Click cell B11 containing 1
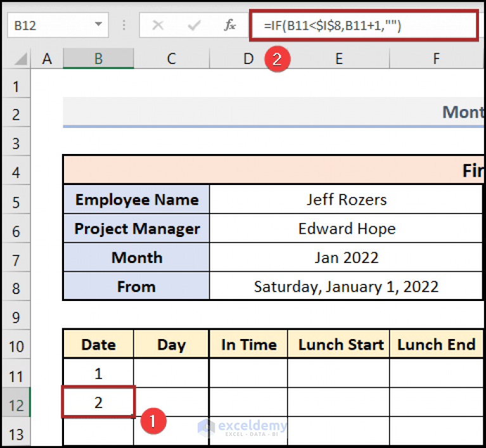Screen dimensions: 486x448 click(x=99, y=373)
